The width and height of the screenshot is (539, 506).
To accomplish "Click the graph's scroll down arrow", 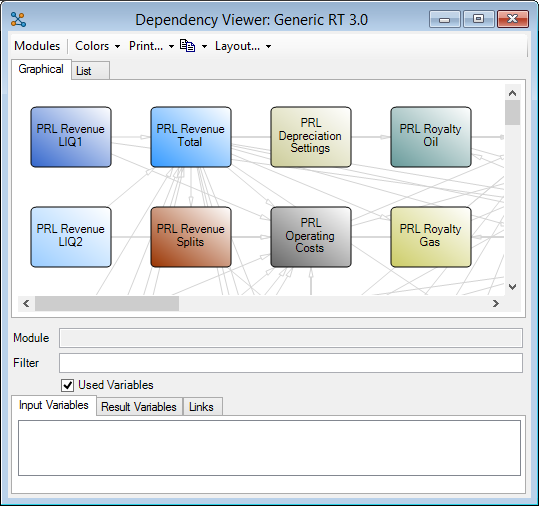I will pos(513,287).
